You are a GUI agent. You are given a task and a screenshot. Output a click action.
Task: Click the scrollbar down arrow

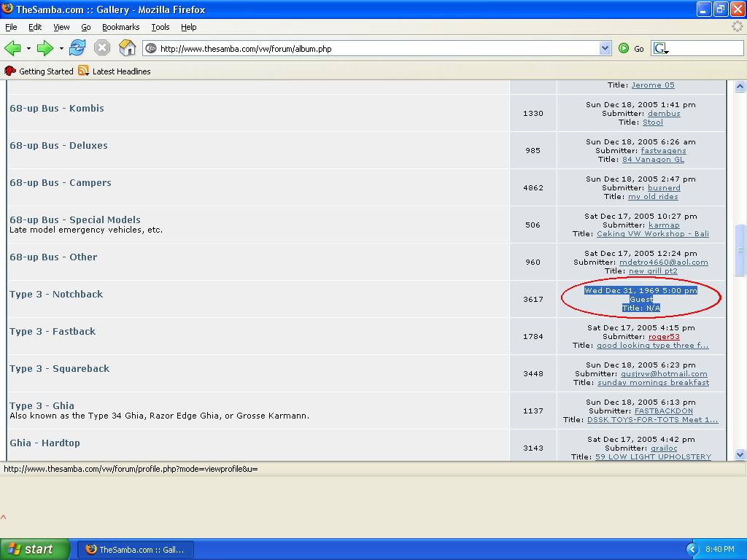point(740,454)
